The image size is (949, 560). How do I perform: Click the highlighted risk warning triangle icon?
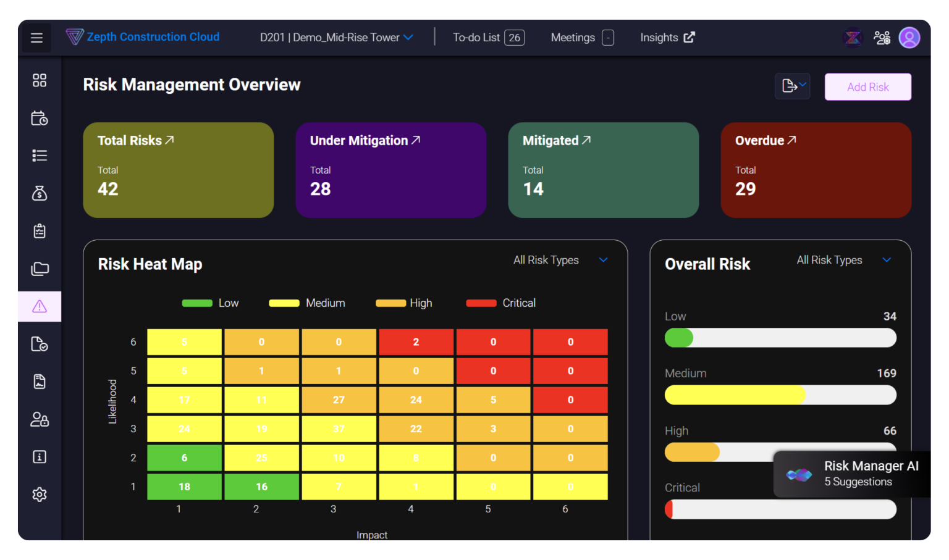40,306
